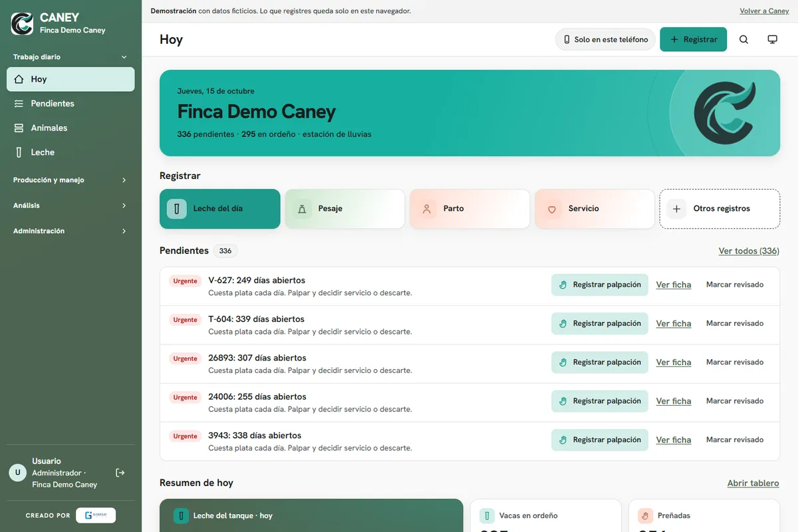This screenshot has height=532, width=798.
Task: Marcar revisado for V-627
Action: point(735,285)
